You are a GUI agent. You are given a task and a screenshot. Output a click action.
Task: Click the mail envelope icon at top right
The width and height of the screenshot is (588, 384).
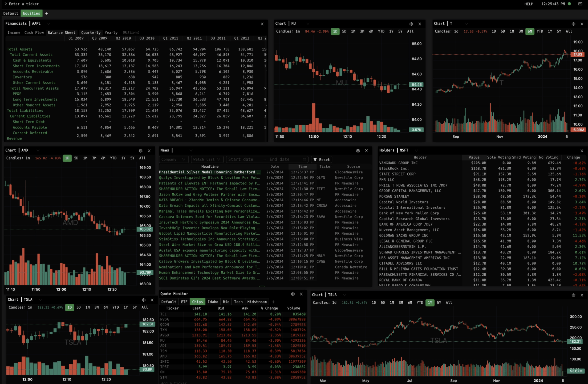tap(580, 4)
